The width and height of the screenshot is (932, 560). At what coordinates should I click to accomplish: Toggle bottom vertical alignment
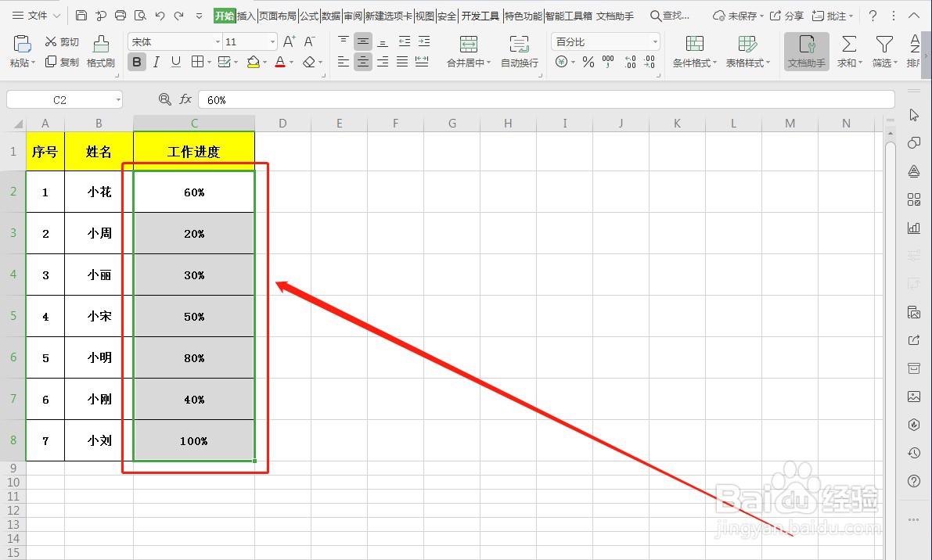(x=383, y=41)
